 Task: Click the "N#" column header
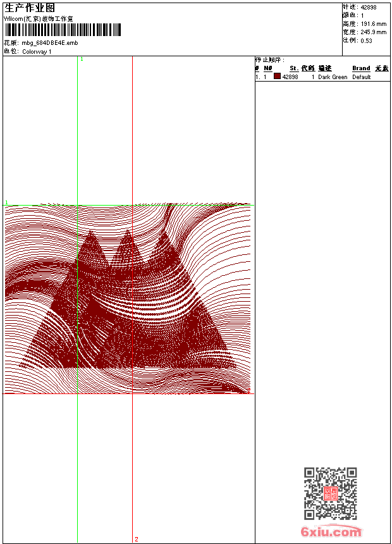[x=268, y=68]
